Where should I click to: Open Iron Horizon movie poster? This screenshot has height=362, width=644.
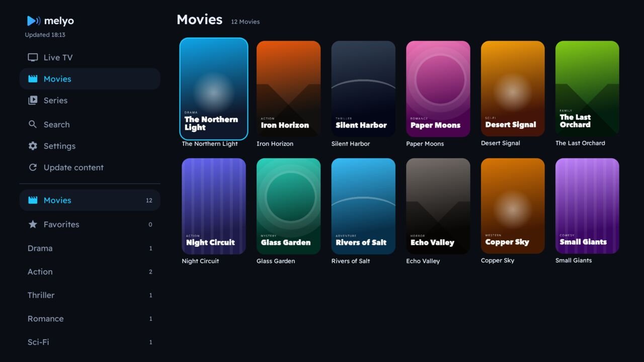pyautogui.click(x=288, y=89)
